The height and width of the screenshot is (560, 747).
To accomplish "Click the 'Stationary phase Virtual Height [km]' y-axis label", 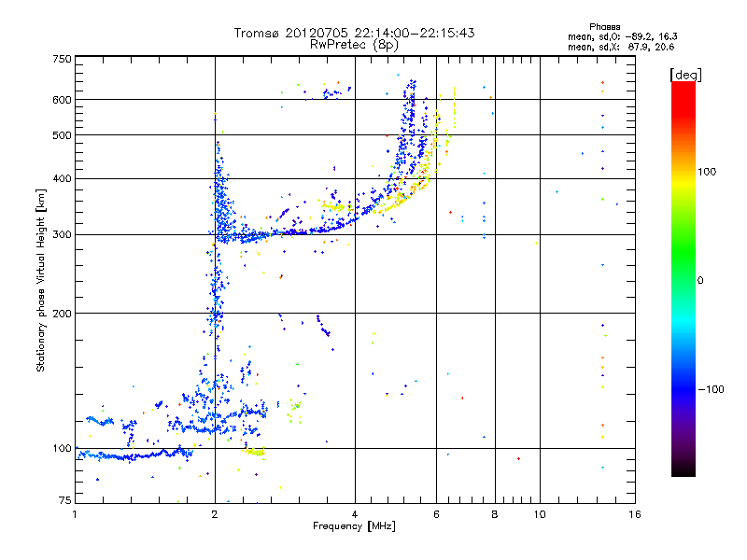I will [x=40, y=281].
